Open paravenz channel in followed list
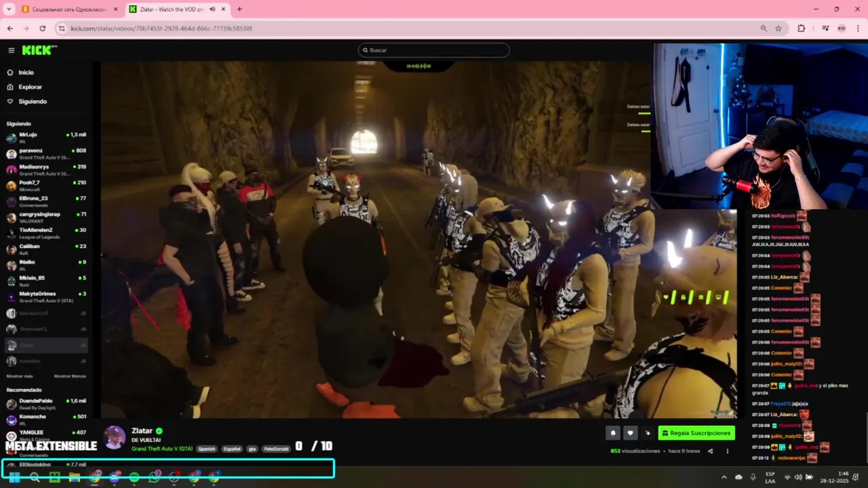The height and width of the screenshot is (488, 868). point(46,153)
